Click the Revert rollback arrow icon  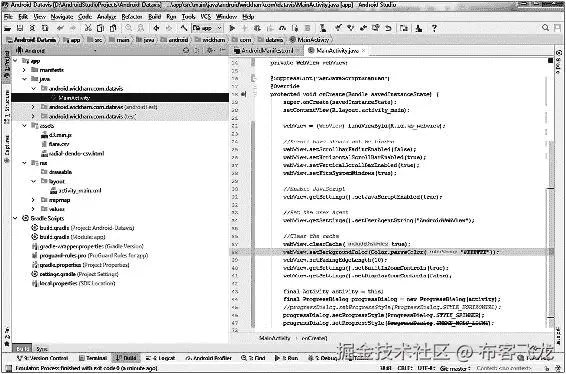click(388, 28)
